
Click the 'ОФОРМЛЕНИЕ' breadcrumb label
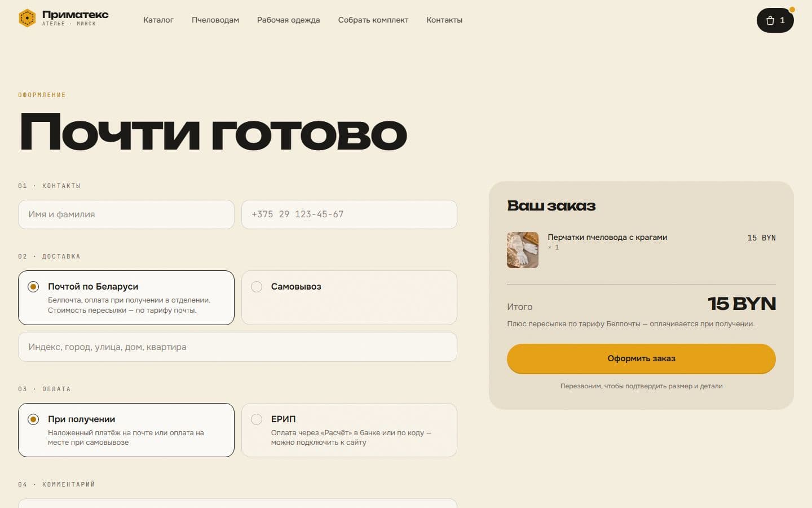tap(42, 95)
